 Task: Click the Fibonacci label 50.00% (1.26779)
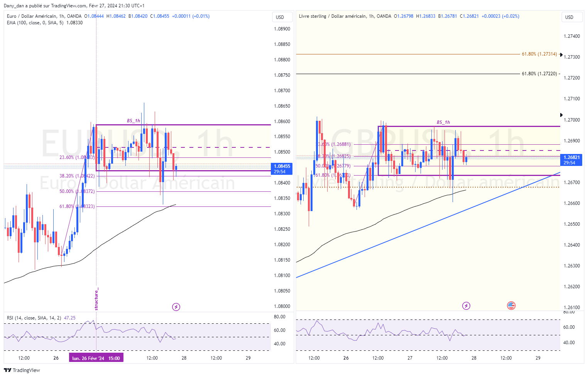pyautogui.click(x=333, y=166)
